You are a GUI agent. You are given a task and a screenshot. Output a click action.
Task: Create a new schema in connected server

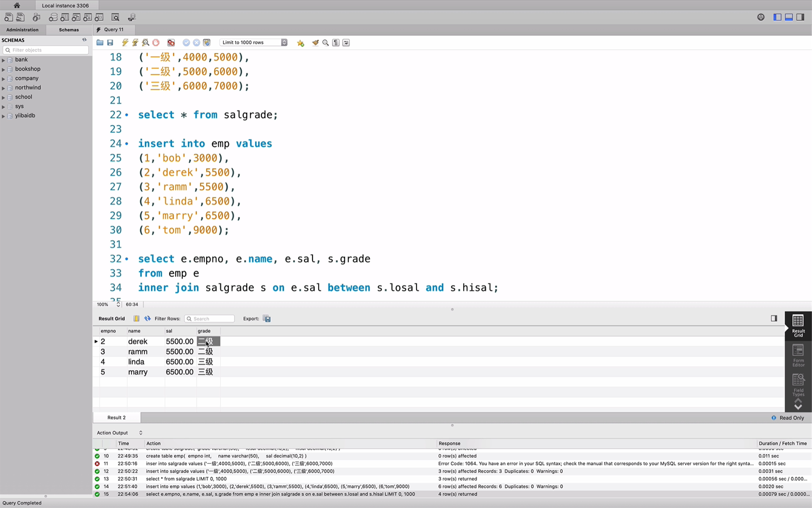(53, 17)
